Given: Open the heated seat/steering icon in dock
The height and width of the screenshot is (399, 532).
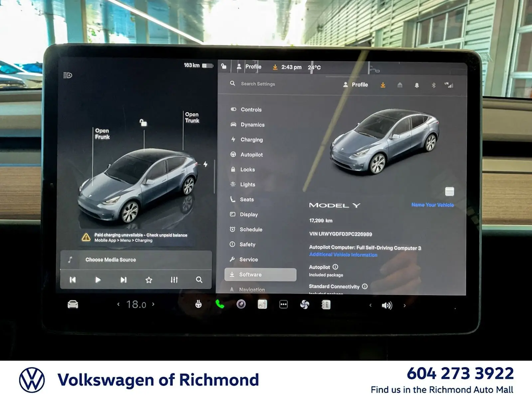Looking at the screenshot, I should tap(199, 304).
